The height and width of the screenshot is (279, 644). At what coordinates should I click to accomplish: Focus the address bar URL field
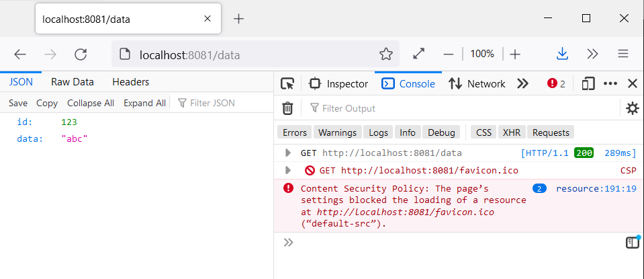(x=255, y=54)
